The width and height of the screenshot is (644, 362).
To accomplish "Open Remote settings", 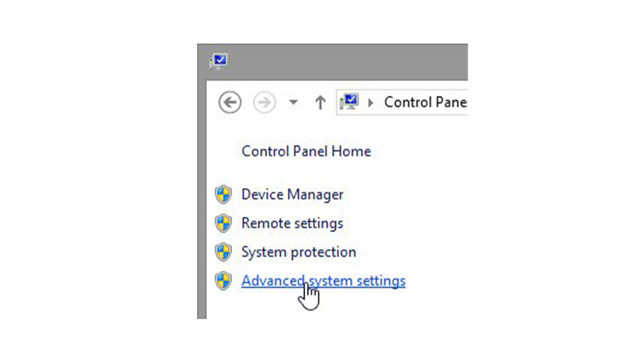I will pos(292,223).
